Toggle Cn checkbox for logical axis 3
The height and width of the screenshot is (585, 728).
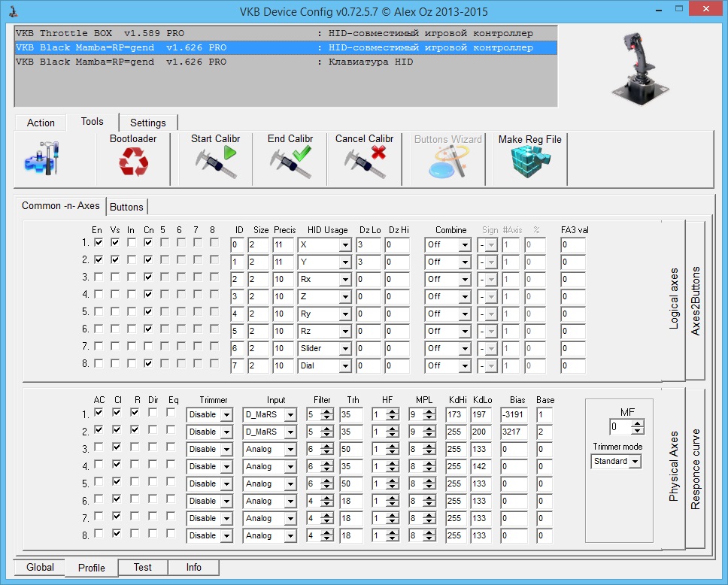[x=148, y=277]
